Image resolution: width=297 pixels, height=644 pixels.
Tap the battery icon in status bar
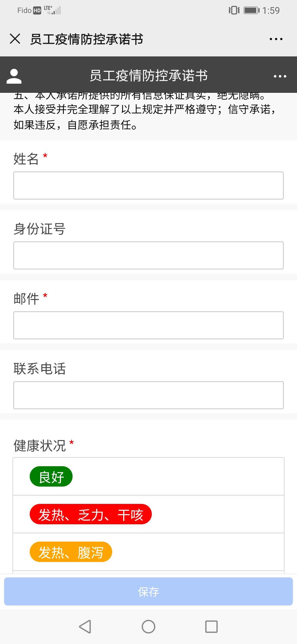[x=251, y=10]
